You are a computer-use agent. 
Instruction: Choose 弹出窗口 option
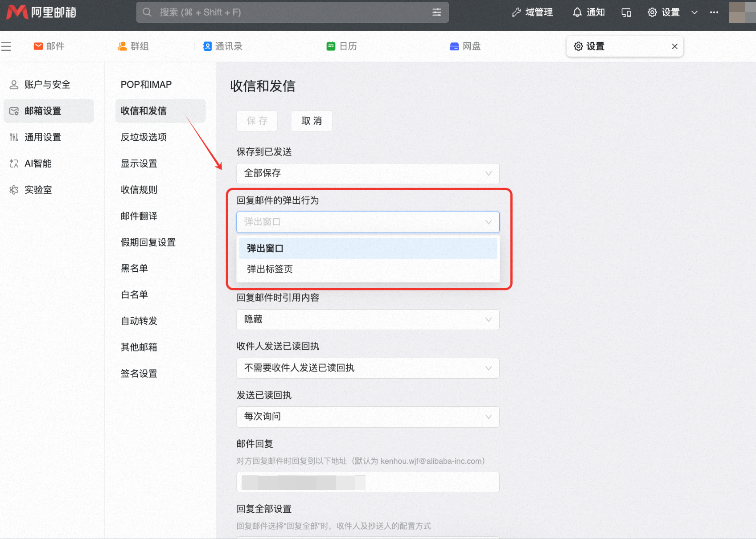click(x=368, y=248)
